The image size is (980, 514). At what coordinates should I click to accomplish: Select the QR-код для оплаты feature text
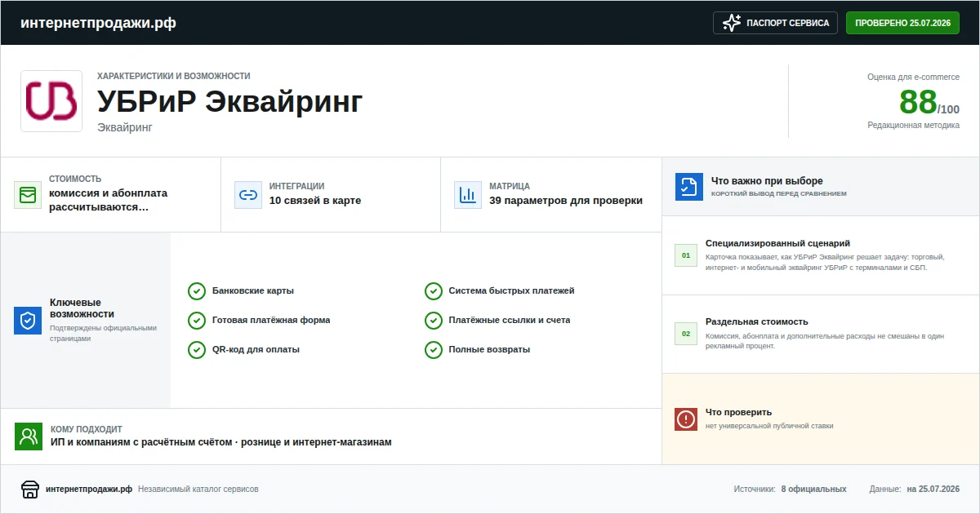(256, 349)
